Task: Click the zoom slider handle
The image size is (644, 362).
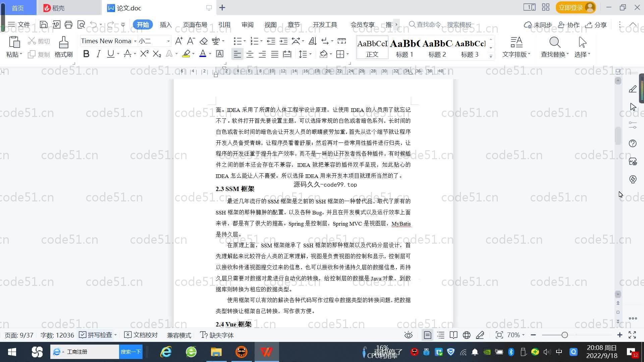Action: point(565,335)
